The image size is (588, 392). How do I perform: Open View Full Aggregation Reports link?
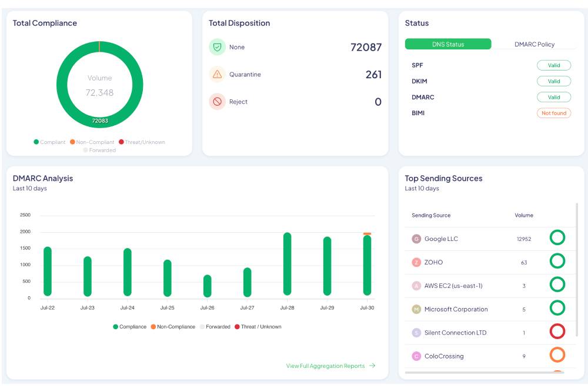tap(330, 366)
